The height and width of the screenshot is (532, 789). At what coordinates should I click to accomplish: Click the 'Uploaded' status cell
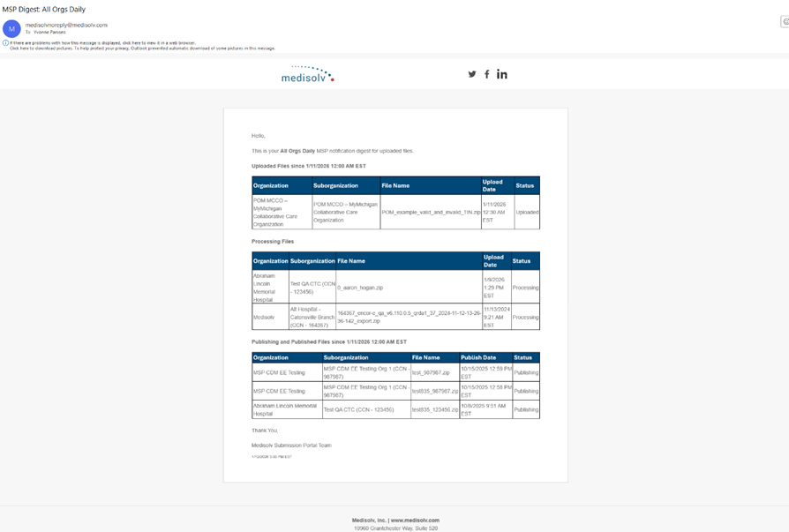[x=527, y=212]
